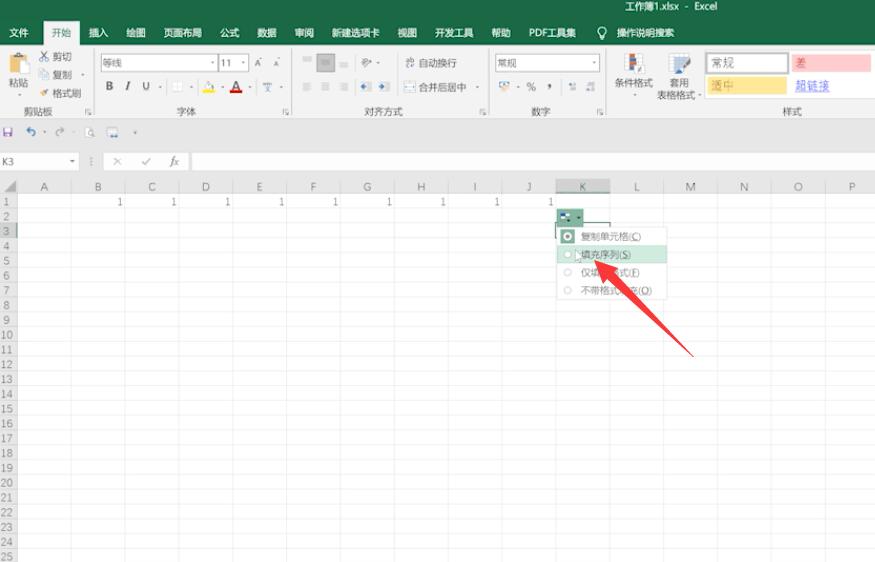Open the font size dropdown showing 11
The image size is (875, 562).
coord(243,63)
